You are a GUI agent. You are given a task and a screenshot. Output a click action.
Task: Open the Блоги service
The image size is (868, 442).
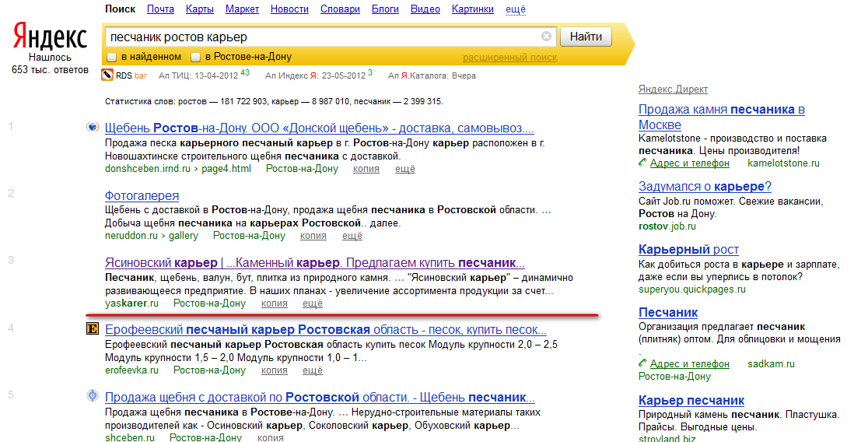(x=385, y=9)
